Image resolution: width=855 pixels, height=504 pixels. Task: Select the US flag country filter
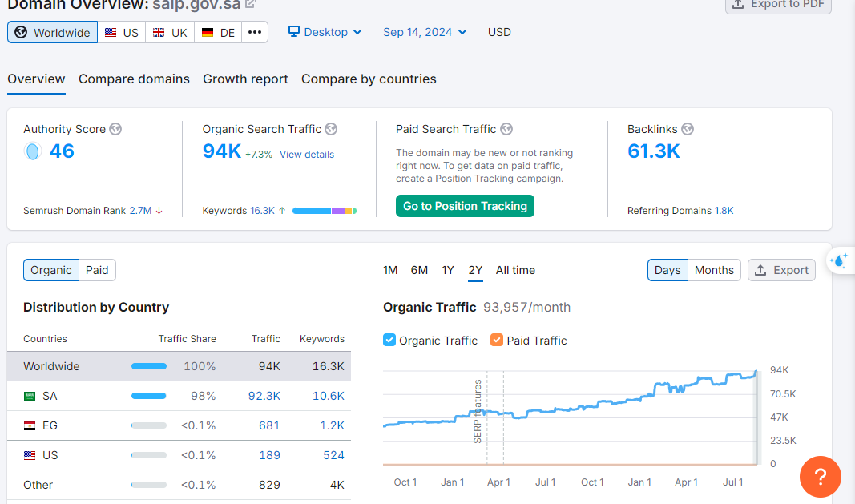pyautogui.click(x=122, y=33)
